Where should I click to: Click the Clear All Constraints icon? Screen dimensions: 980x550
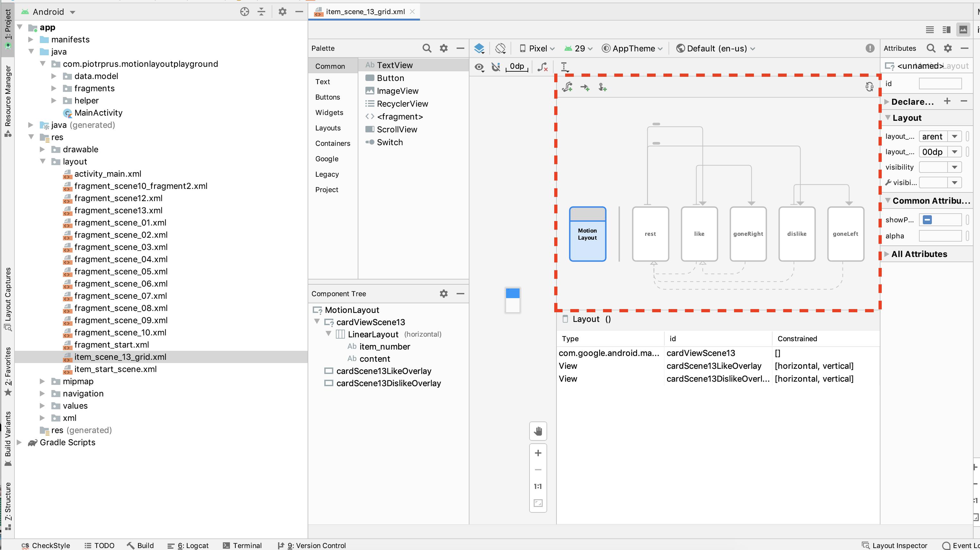543,67
